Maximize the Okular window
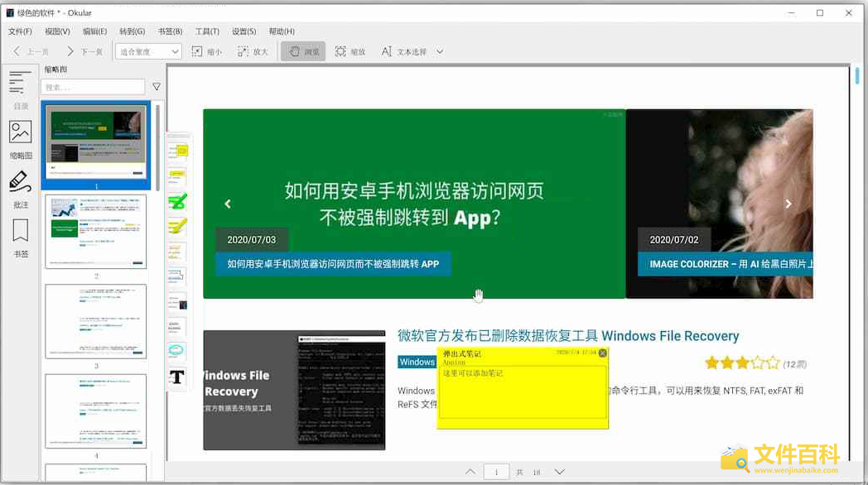 [x=820, y=12]
